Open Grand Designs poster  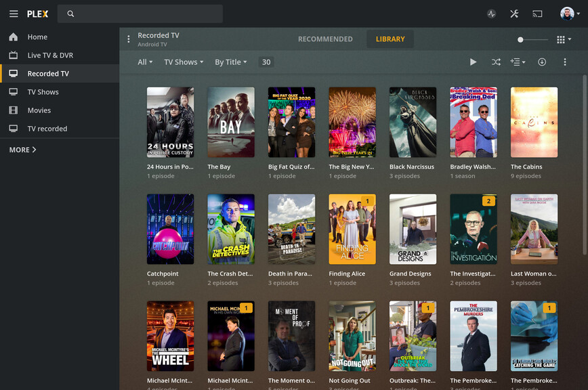(413, 229)
